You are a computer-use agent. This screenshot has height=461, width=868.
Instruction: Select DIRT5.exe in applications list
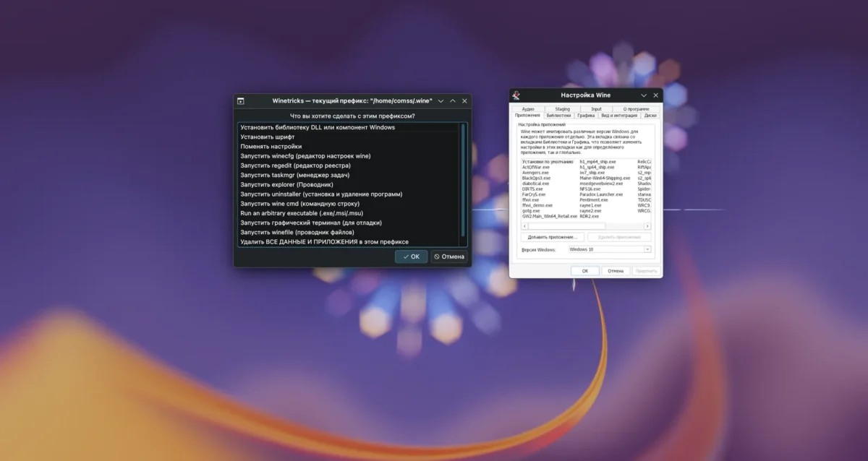[532, 189]
